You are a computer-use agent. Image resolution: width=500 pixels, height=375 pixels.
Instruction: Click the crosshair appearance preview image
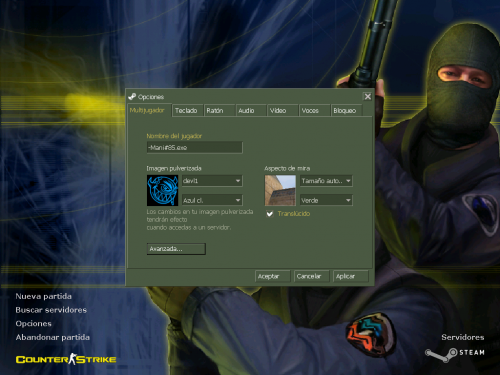tap(280, 190)
